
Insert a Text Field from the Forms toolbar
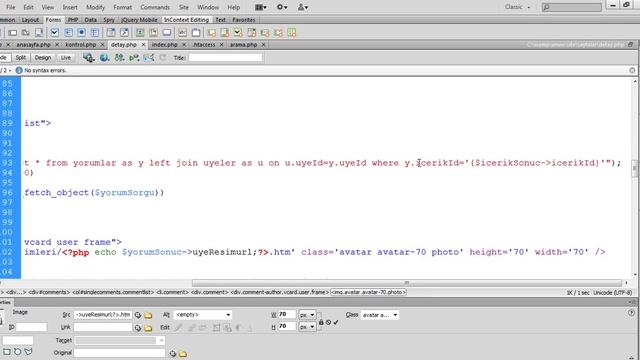(x=13, y=33)
